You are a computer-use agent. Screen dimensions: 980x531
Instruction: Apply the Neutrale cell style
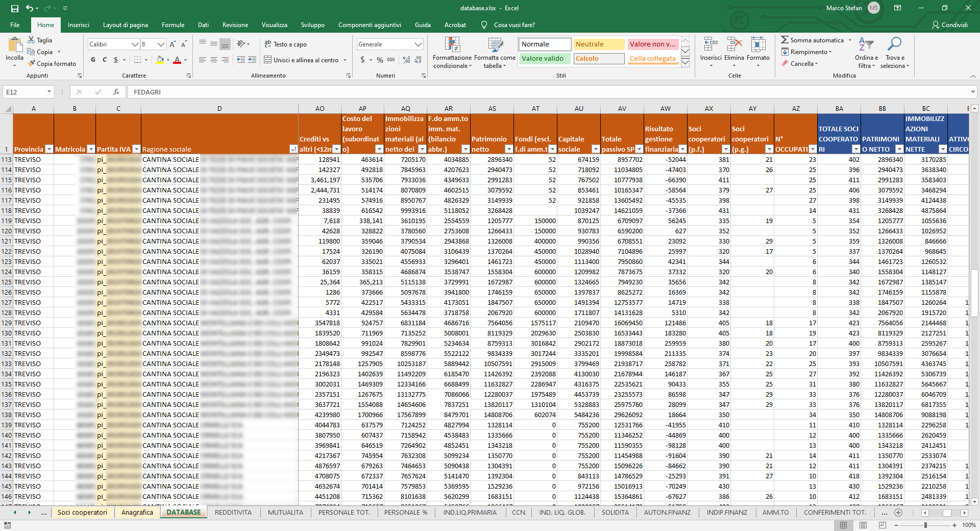(x=599, y=44)
